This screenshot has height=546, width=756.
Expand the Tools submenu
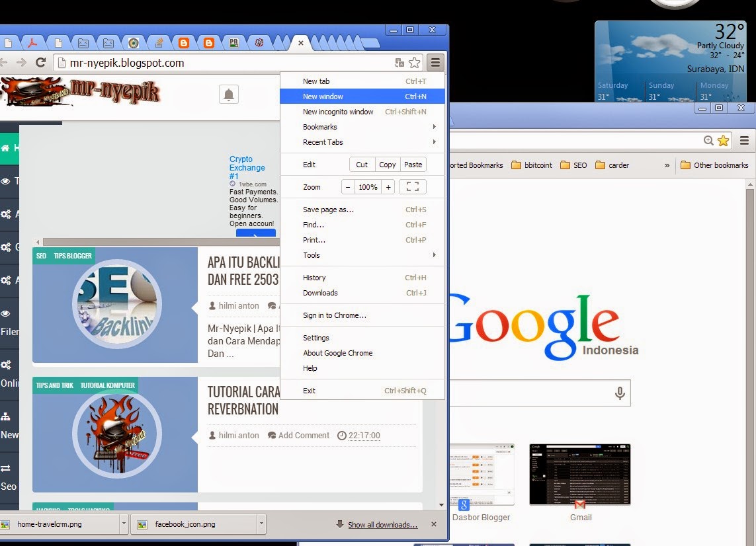[362, 255]
